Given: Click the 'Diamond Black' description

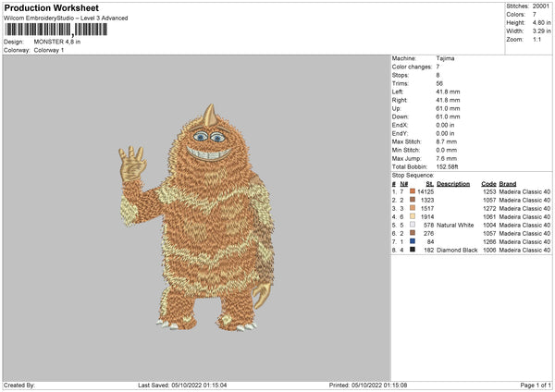Looking at the screenshot, I should (x=457, y=251).
